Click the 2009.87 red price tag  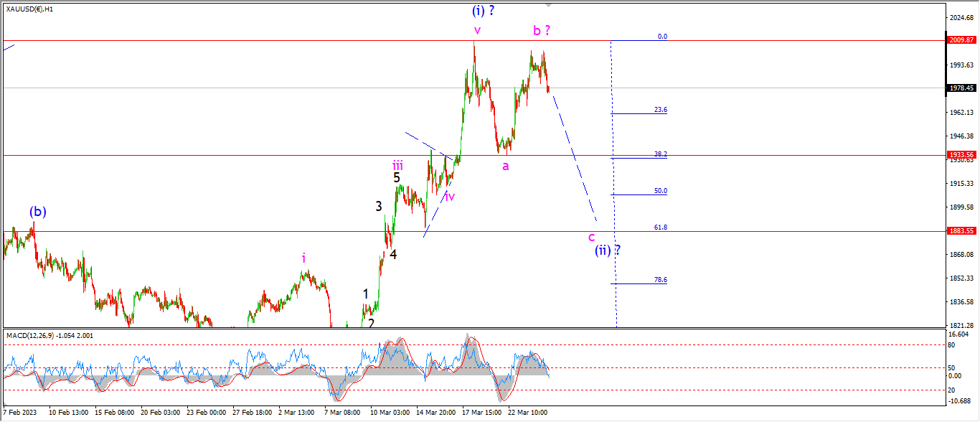(x=961, y=40)
